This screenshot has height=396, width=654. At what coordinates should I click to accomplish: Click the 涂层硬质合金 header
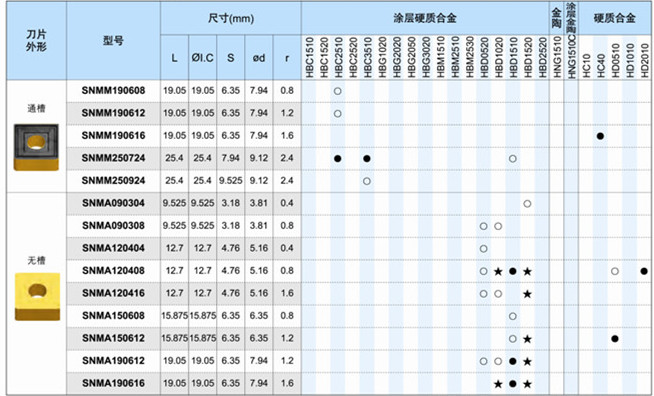click(x=425, y=18)
